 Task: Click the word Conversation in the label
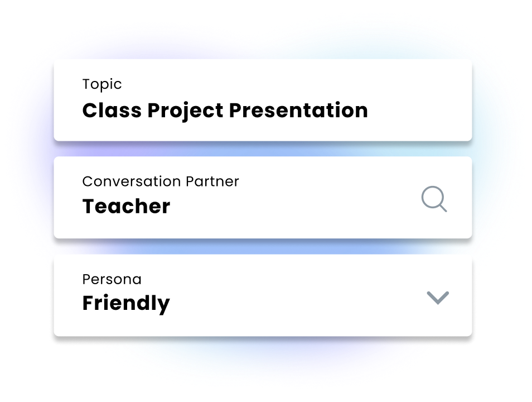tap(132, 181)
